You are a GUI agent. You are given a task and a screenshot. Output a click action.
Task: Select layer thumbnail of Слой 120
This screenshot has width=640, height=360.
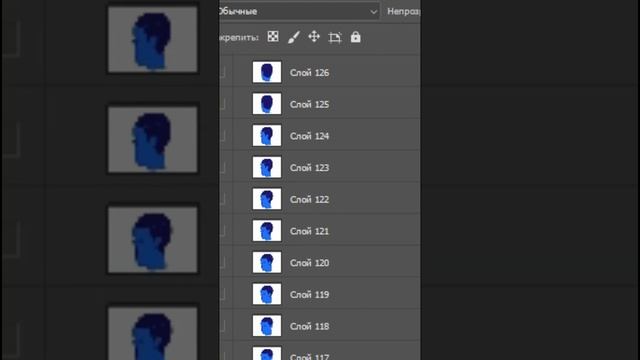click(x=267, y=262)
